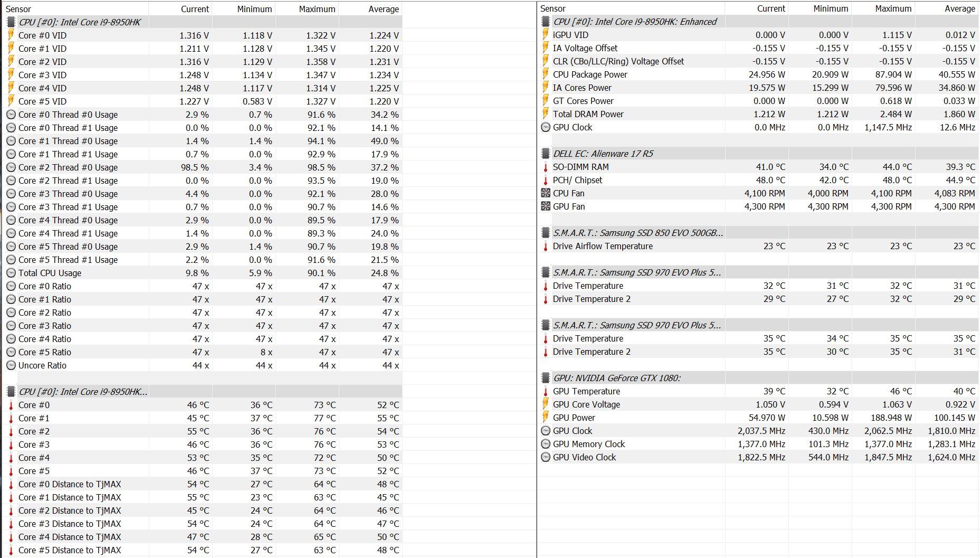Click the lightning icon beside Core #5 VID

pyautogui.click(x=11, y=101)
